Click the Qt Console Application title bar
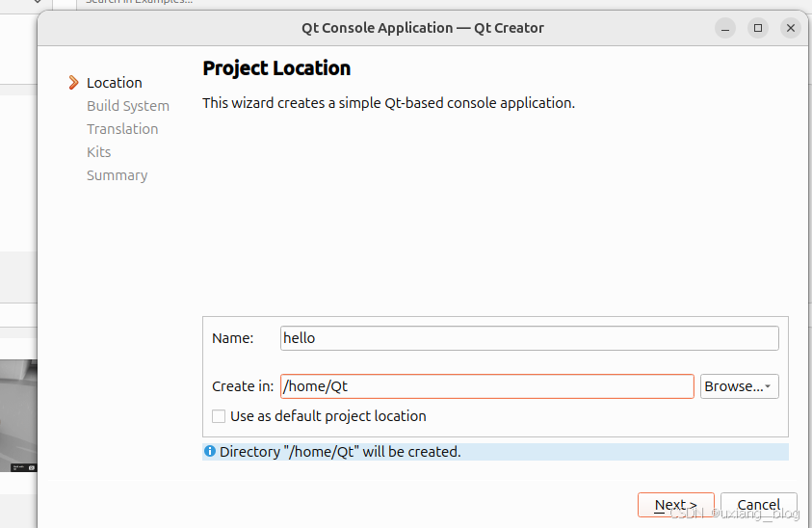This screenshot has height=528, width=812. [x=423, y=28]
